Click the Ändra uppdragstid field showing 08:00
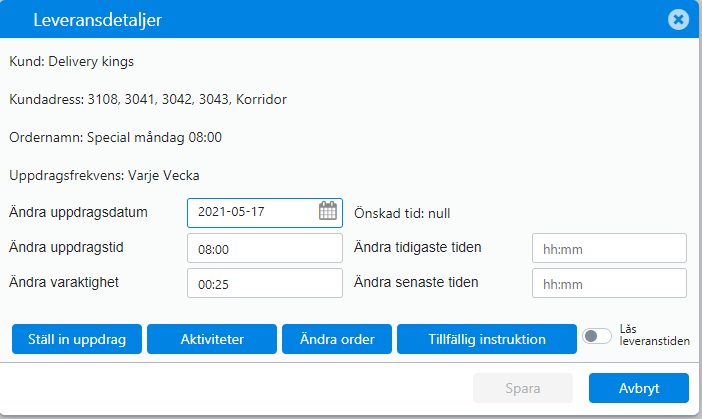This screenshot has height=419, width=702. click(265, 248)
